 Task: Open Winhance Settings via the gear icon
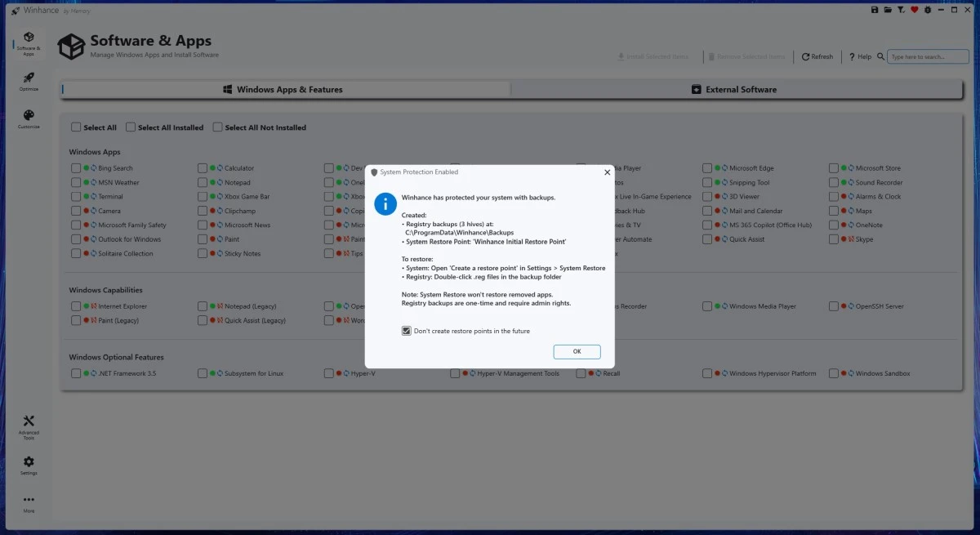click(29, 464)
